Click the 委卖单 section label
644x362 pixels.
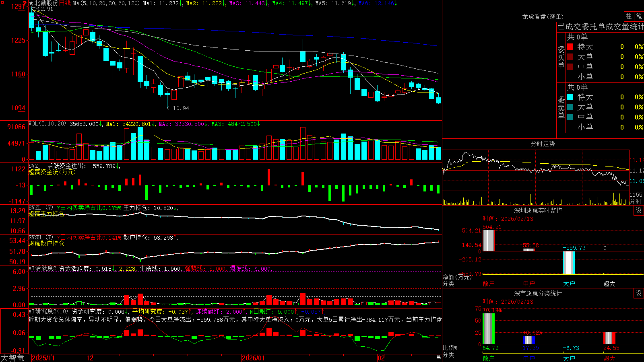(x=561, y=107)
